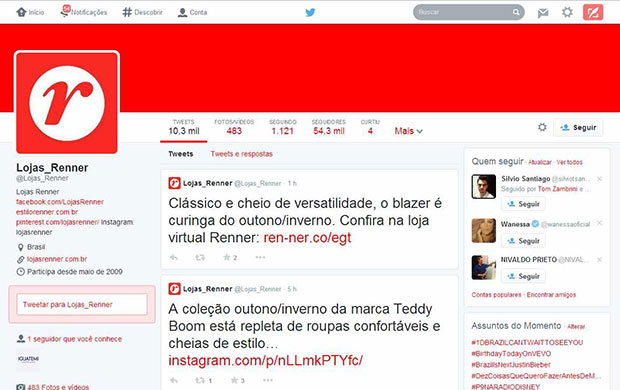Screen dimensions: 620x390
Task: Dismiss Wanessa suggestion
Action: pyautogui.click(x=599, y=223)
